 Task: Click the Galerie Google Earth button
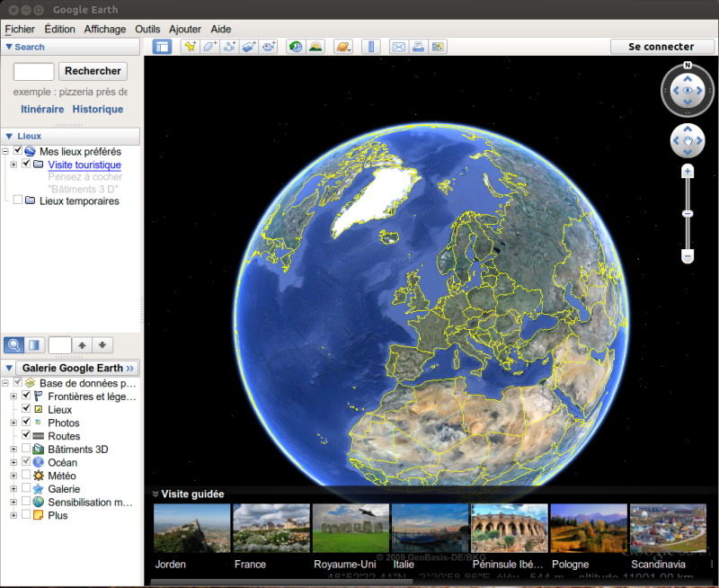[77, 368]
